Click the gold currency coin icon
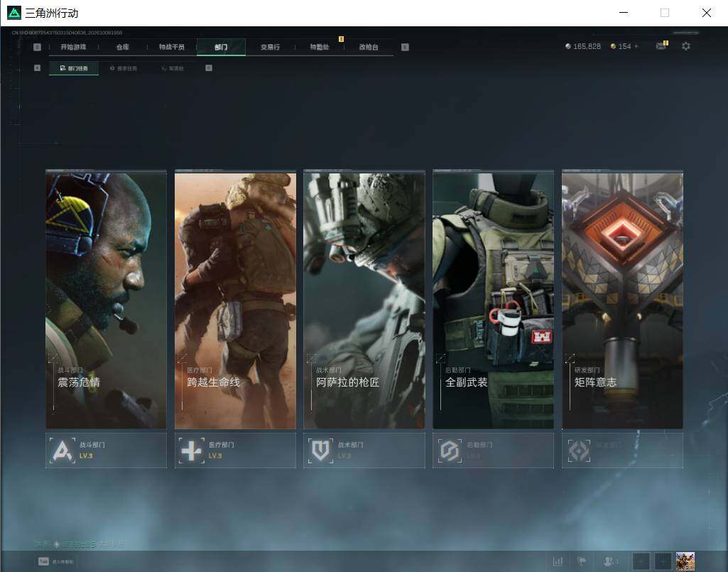This screenshot has height=572, width=728. coord(613,46)
